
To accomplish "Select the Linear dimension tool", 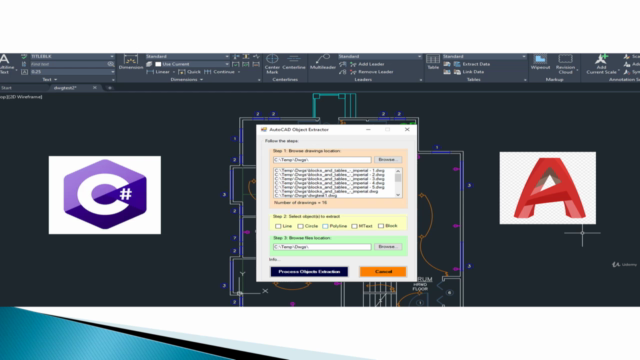I will (x=158, y=72).
